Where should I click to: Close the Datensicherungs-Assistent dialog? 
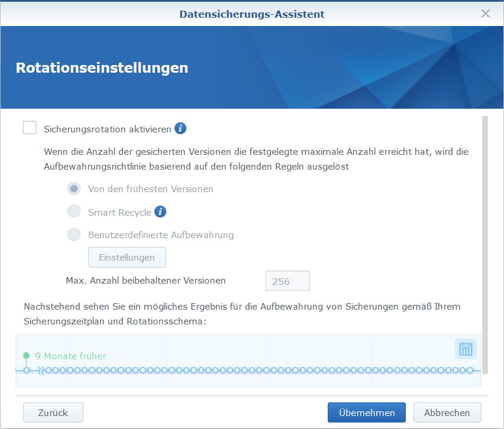pos(485,14)
